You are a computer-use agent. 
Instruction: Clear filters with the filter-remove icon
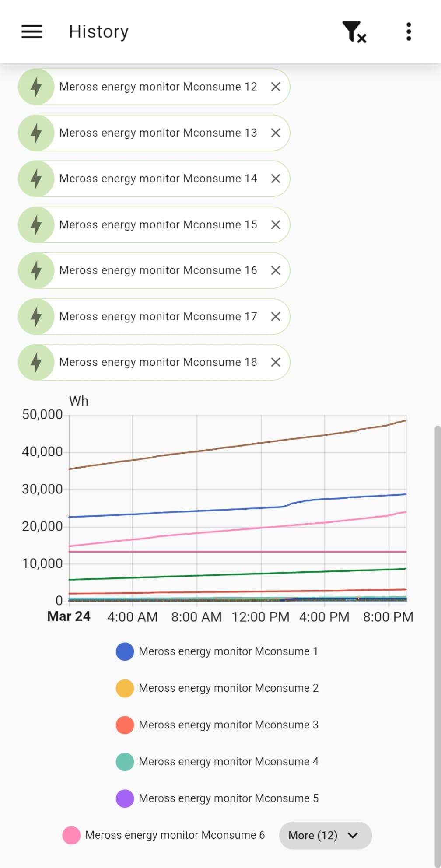354,32
